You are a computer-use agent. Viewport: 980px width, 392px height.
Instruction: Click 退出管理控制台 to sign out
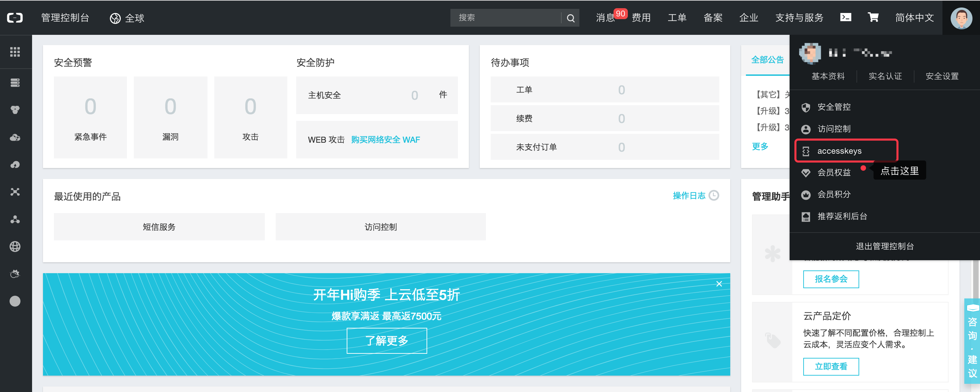884,246
